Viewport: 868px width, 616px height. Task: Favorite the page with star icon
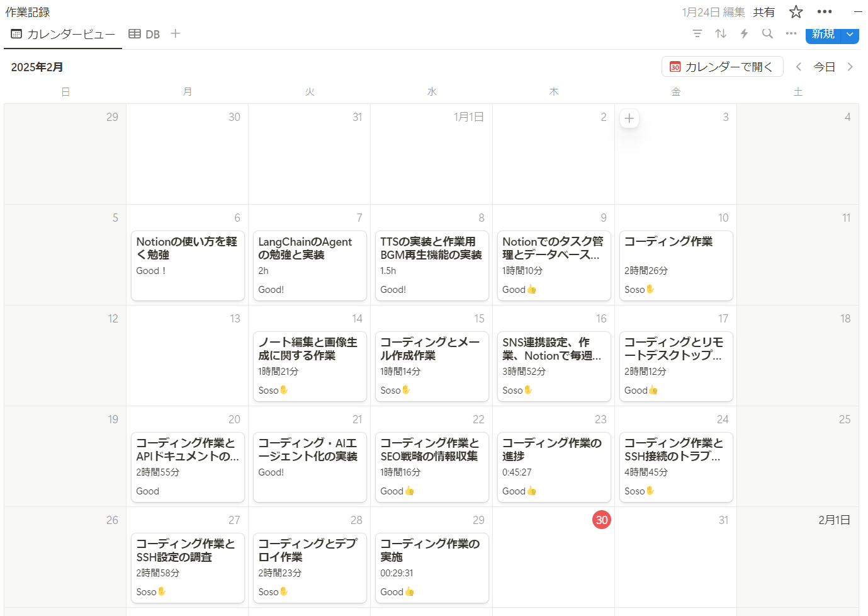tap(796, 12)
